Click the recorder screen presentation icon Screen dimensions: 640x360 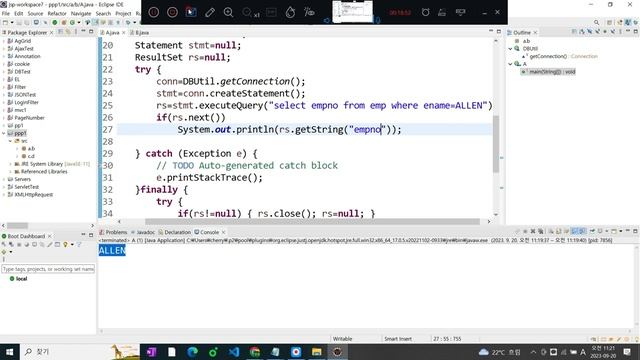coord(460,12)
